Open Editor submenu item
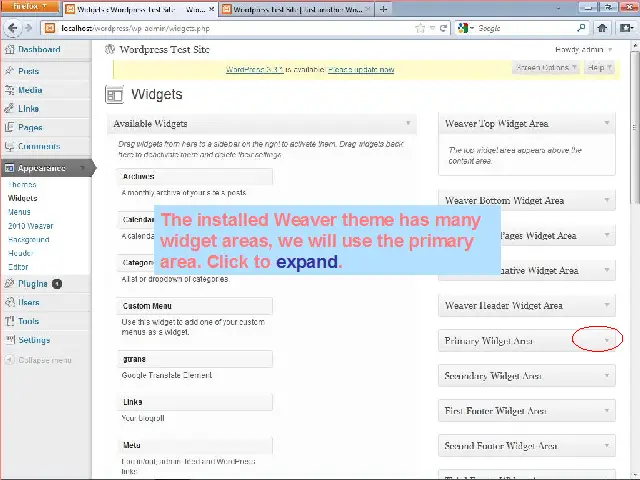 coord(18,267)
